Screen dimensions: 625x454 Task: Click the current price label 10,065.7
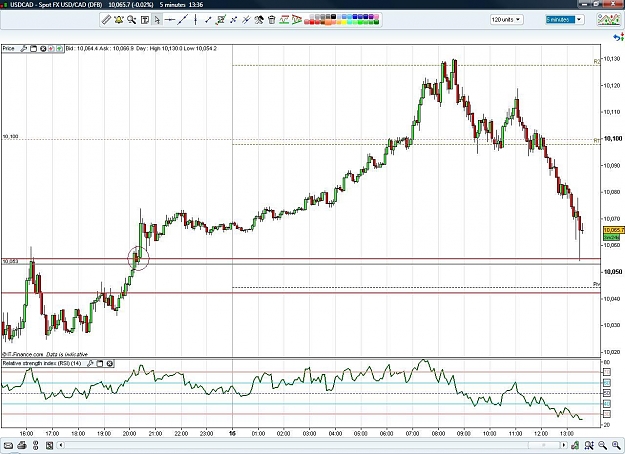click(613, 230)
